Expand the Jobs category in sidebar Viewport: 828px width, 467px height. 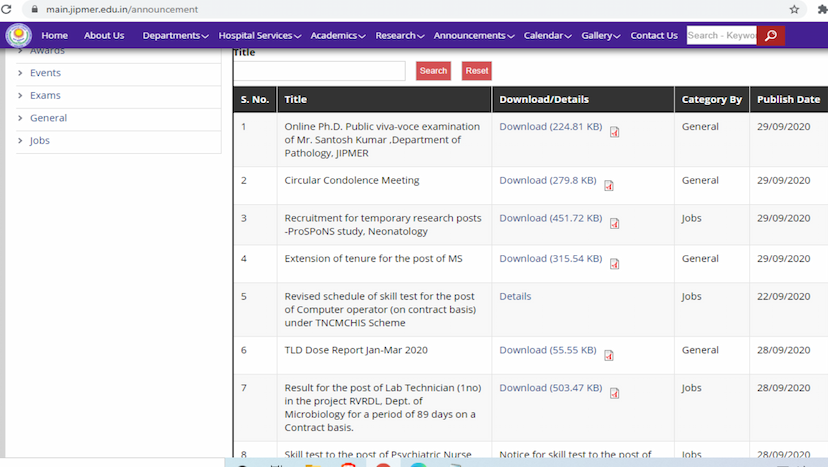(x=40, y=141)
